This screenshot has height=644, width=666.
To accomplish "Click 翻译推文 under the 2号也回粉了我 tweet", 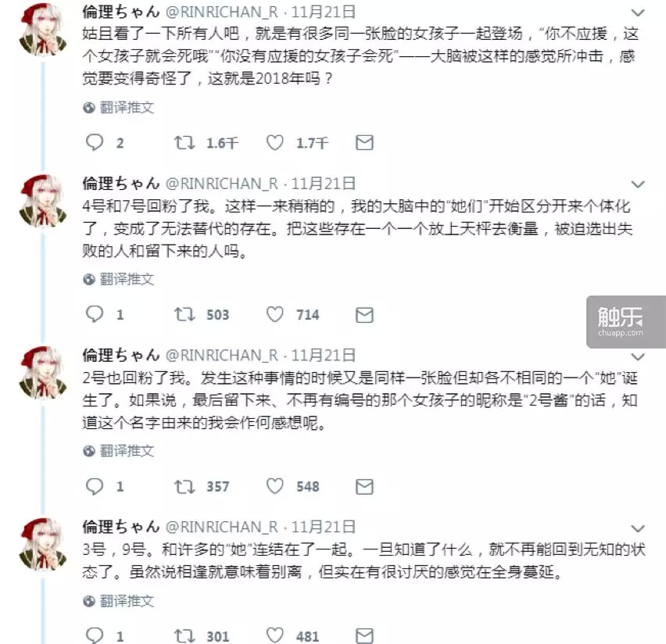I will (127, 451).
